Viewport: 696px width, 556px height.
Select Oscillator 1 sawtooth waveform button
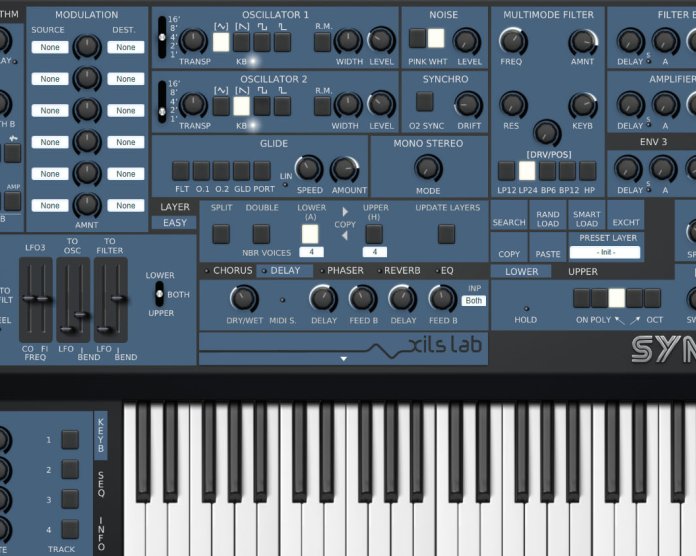pos(241,42)
